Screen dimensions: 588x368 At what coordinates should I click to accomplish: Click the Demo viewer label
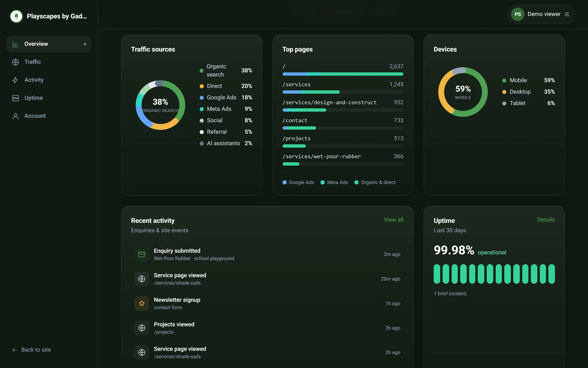(544, 14)
